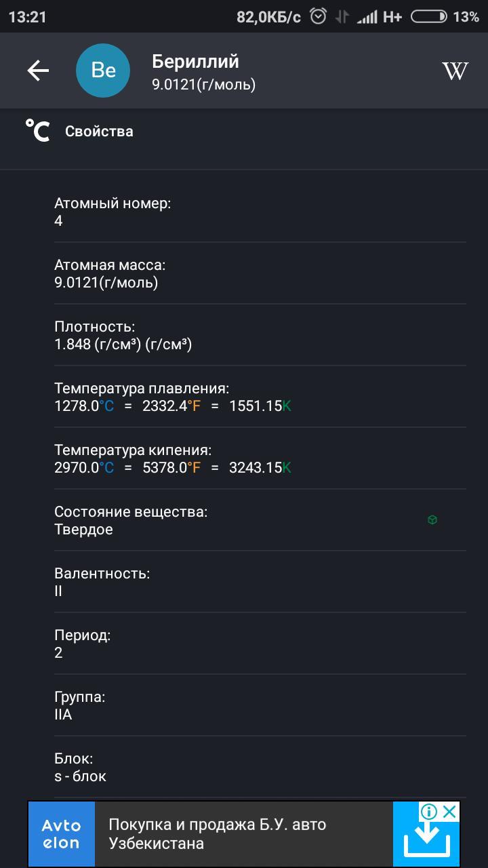Screen dimensions: 488x868
Task: Tap the battery indicator in status bar
Action: tap(428, 17)
